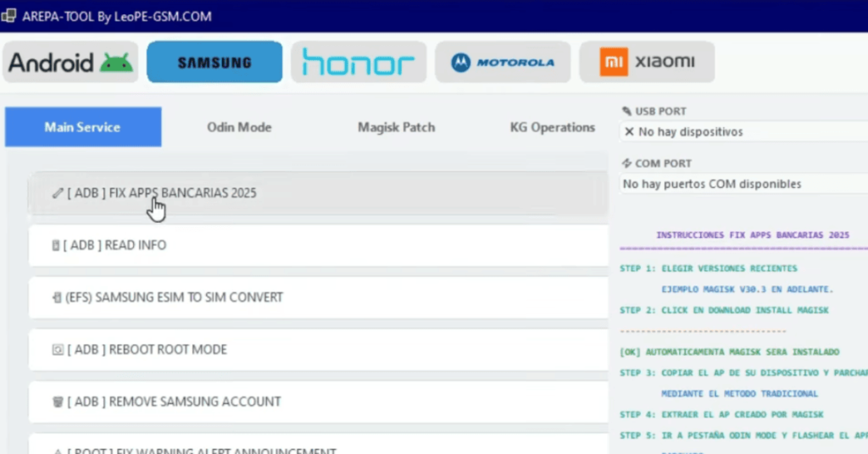Click the INSTRUCCIONES FIX APPS BANCARIAS 2025 heading
The height and width of the screenshot is (454, 868).
click(x=753, y=235)
